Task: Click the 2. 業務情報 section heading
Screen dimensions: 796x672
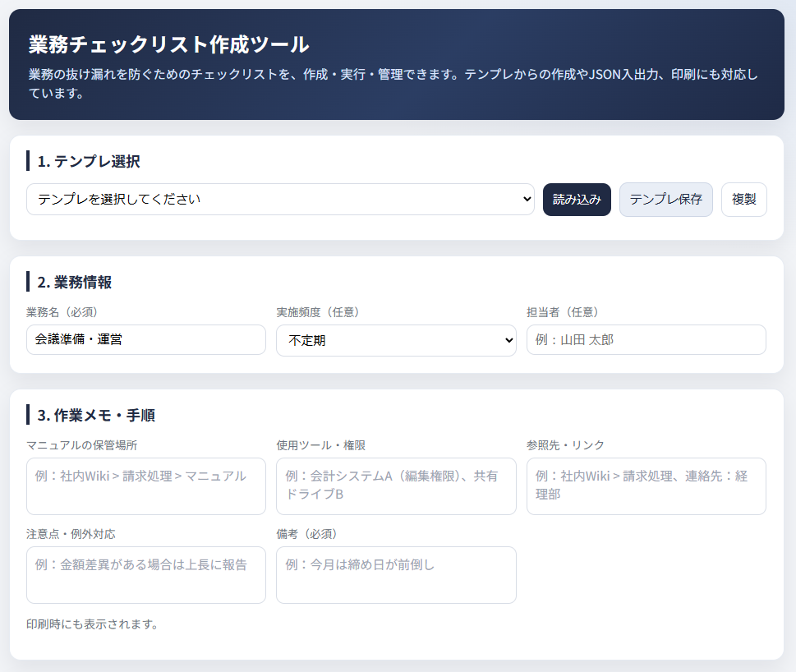Action: (x=75, y=283)
